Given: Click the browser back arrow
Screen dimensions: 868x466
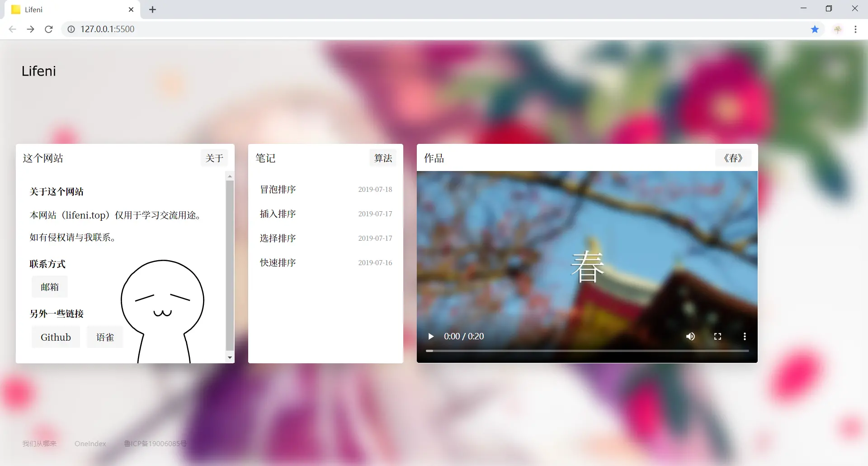Looking at the screenshot, I should point(12,29).
